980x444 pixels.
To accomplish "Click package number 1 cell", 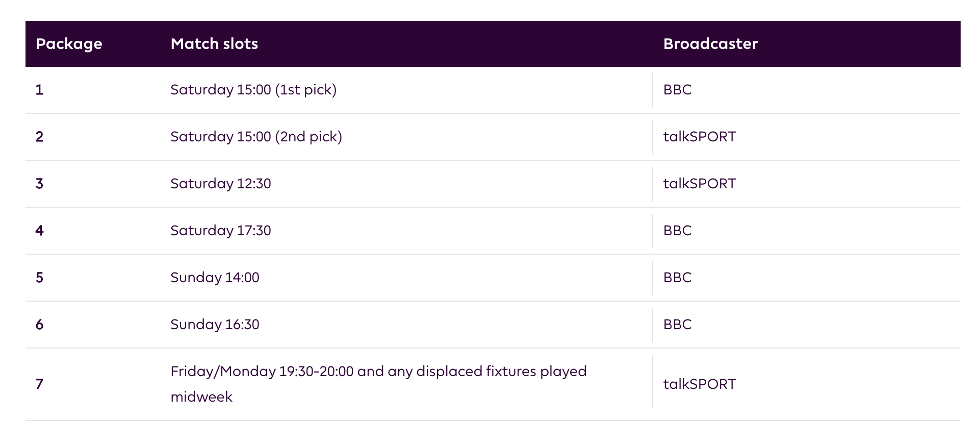I will tap(39, 90).
